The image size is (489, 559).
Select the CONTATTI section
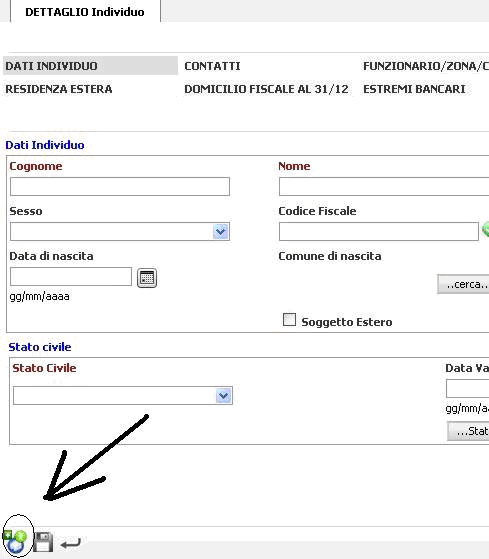pyautogui.click(x=212, y=66)
